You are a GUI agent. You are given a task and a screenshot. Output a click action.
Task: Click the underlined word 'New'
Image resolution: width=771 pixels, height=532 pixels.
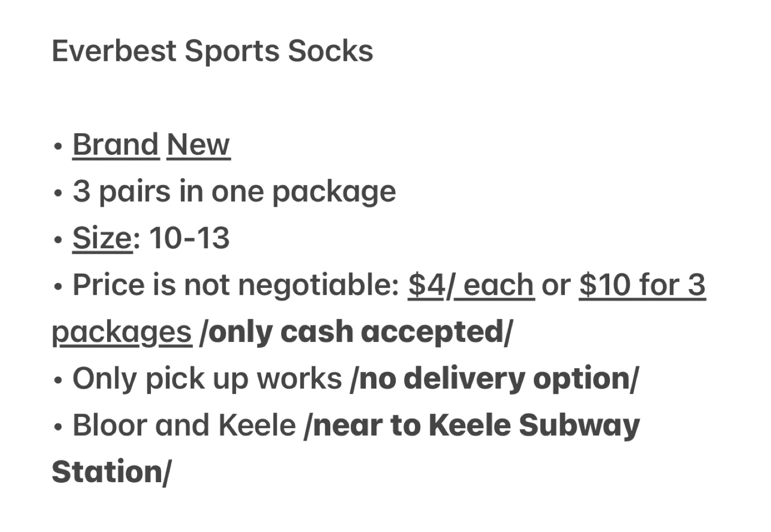coord(199,145)
